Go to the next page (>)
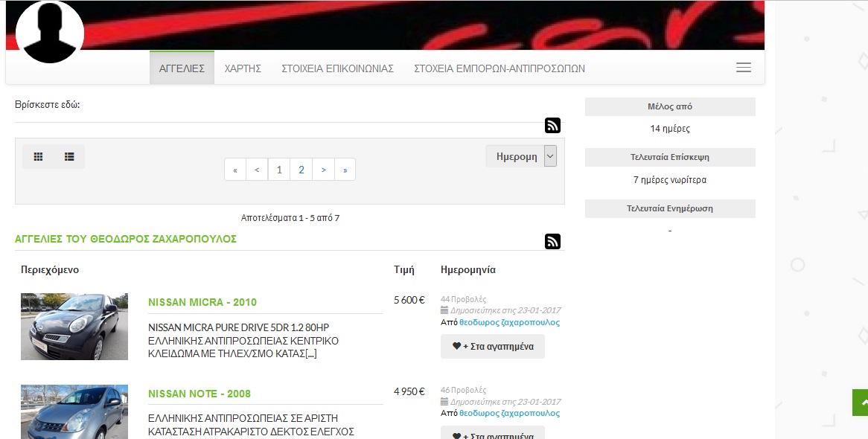Image resolution: width=868 pixels, height=439 pixels. coord(323,170)
